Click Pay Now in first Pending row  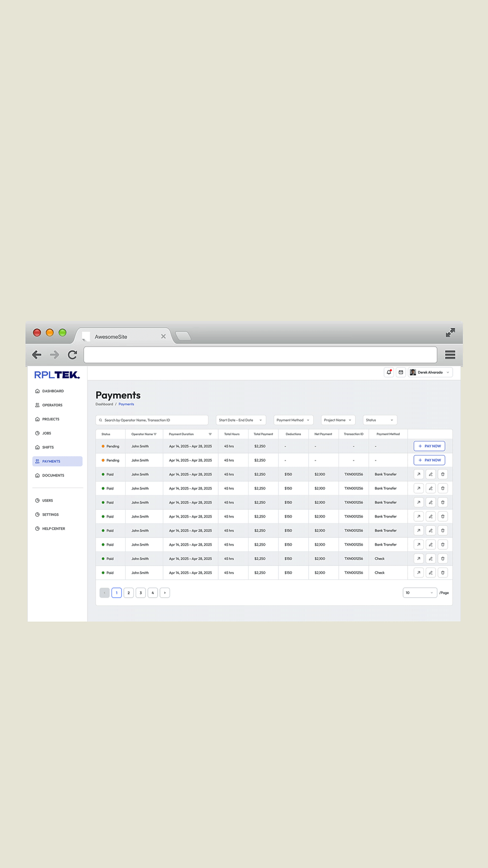(x=429, y=446)
